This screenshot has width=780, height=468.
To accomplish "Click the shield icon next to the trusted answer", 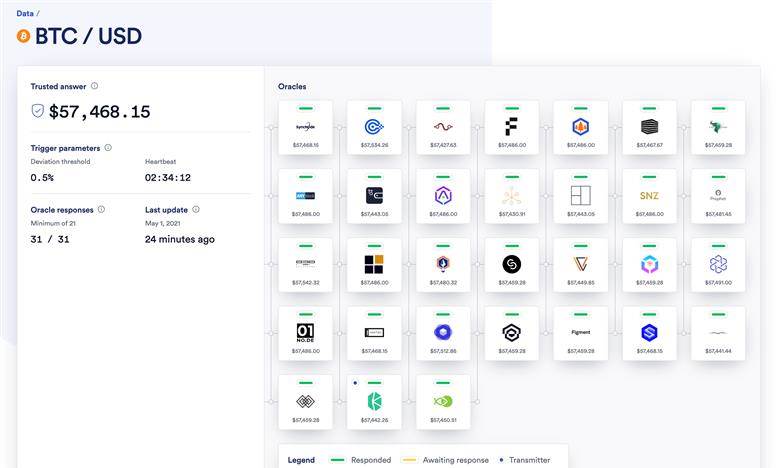I will point(38,111).
